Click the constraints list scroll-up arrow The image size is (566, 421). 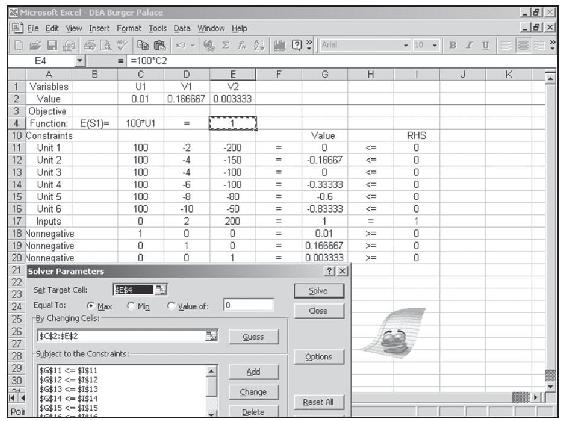point(212,371)
